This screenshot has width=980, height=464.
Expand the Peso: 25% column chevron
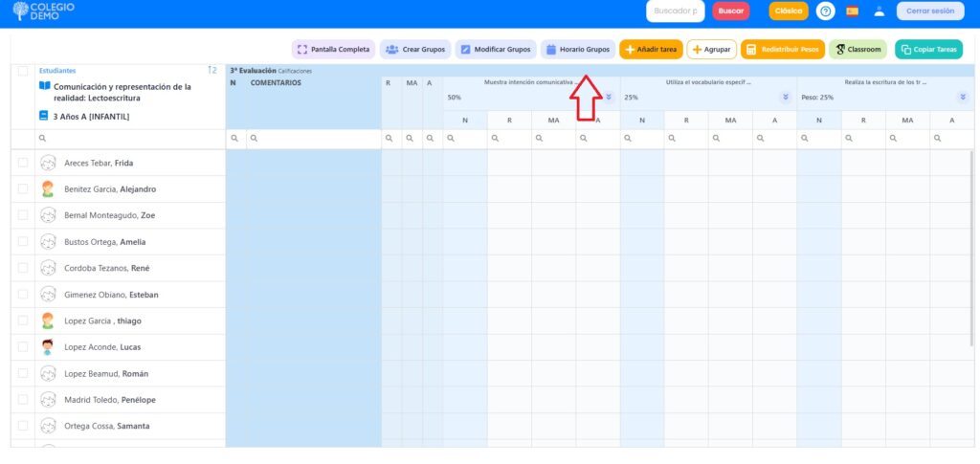tap(963, 97)
